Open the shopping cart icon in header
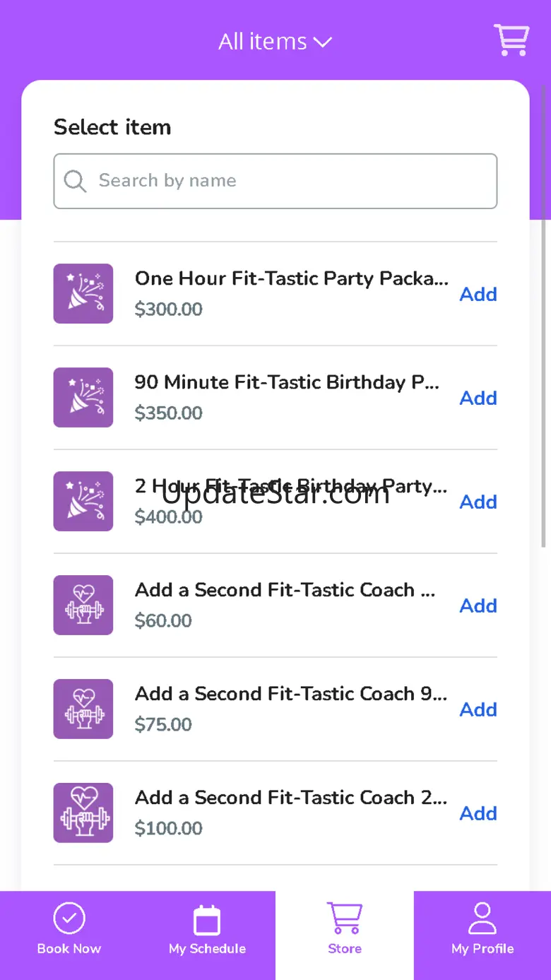This screenshot has height=980, width=551. tap(511, 40)
